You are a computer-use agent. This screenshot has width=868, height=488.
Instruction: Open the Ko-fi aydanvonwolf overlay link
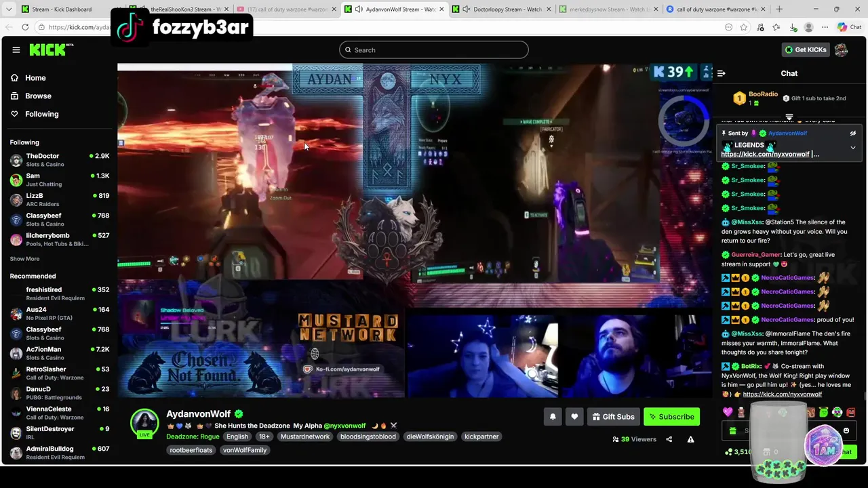pos(342,369)
